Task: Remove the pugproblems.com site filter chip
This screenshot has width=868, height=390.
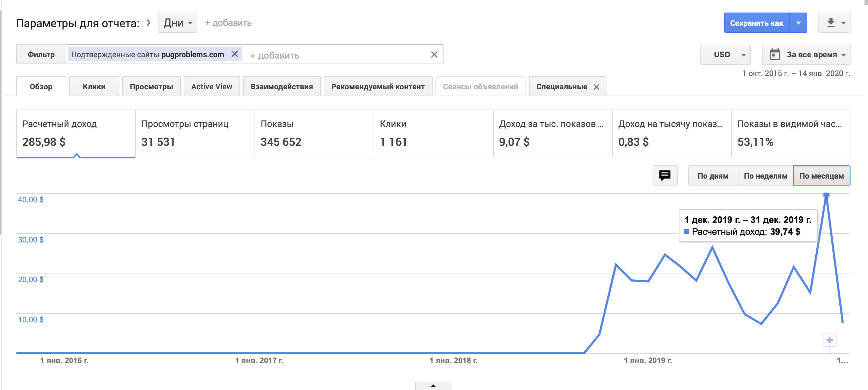Action: point(235,54)
